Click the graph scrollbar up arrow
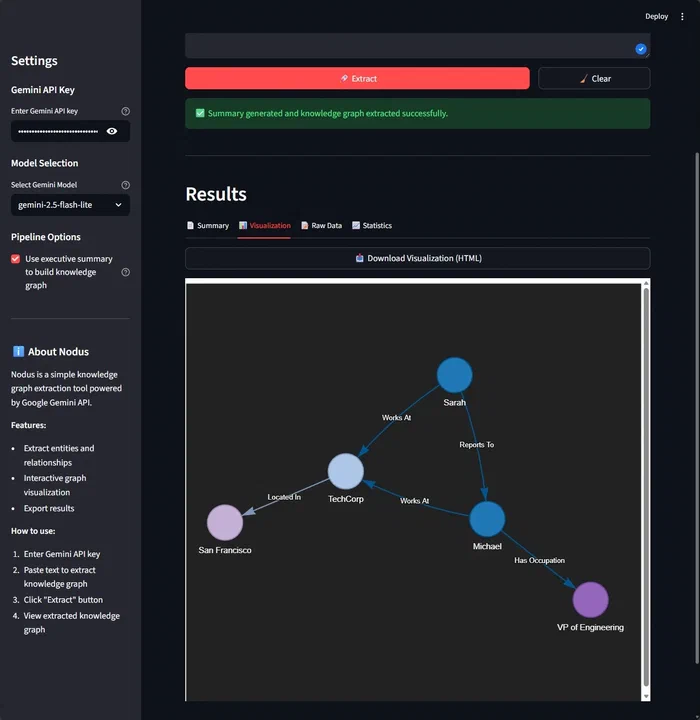Image resolution: width=700 pixels, height=720 pixels. pyautogui.click(x=646, y=283)
